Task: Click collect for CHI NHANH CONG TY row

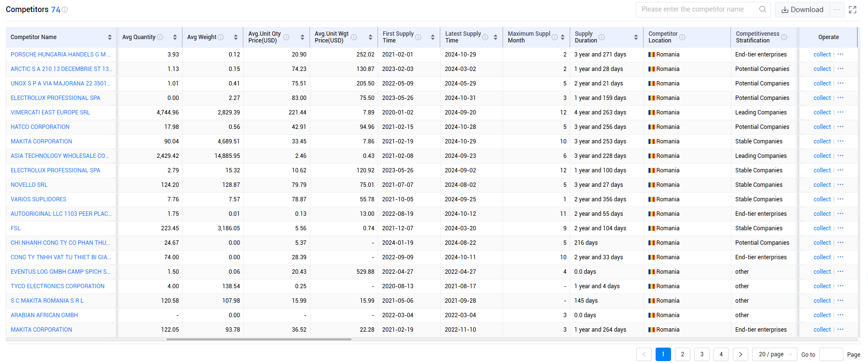Action: click(x=822, y=243)
